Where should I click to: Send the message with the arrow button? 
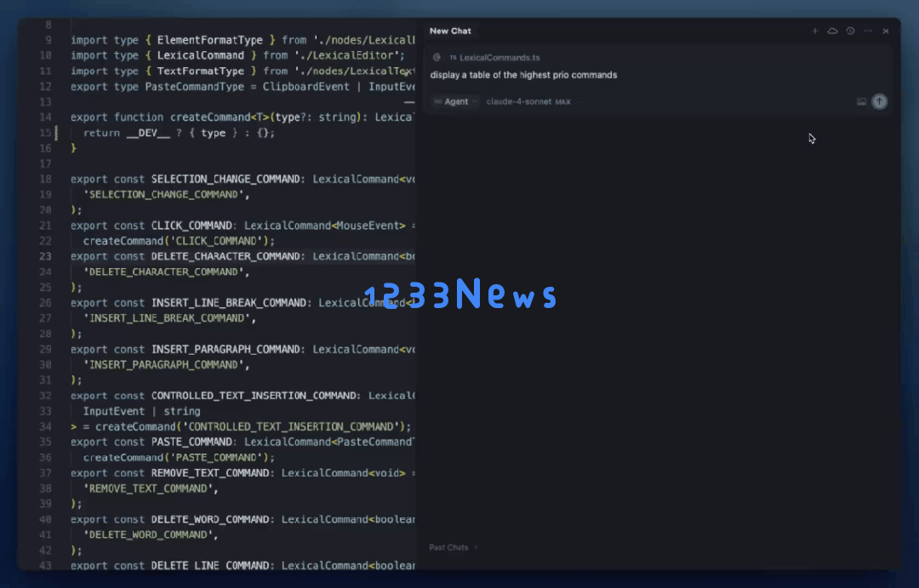point(879,101)
